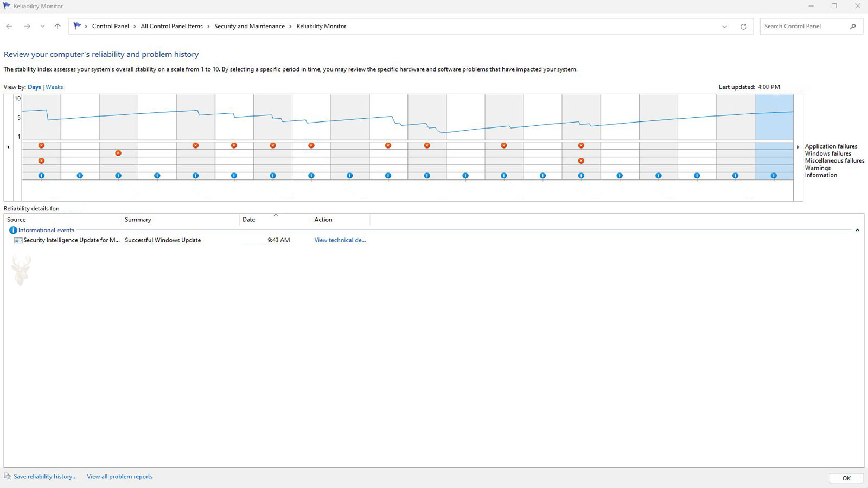The image size is (868, 488).
Task: Select Application failures error icon in leftmost column
Action: point(41,145)
